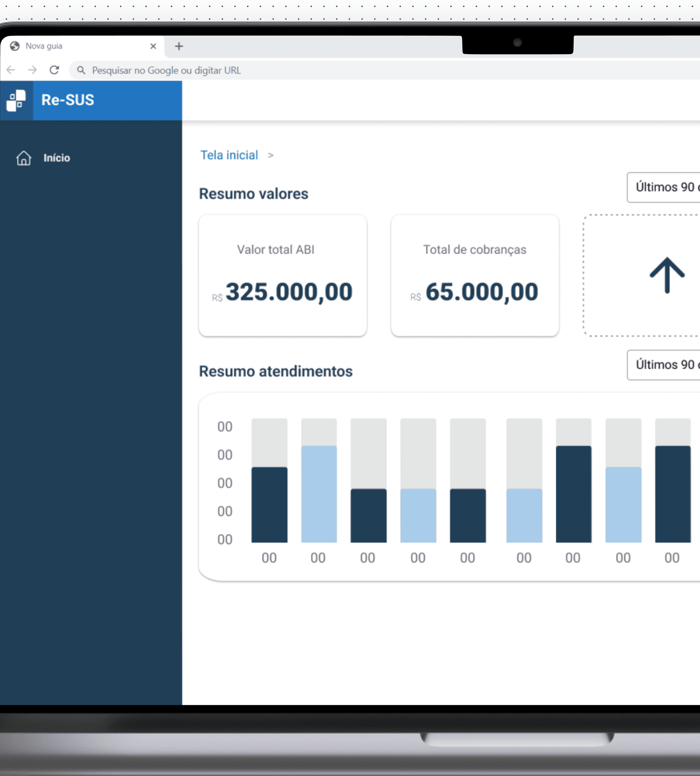700x776 pixels.
Task: Select the Início sidebar menu item
Action: pos(57,158)
